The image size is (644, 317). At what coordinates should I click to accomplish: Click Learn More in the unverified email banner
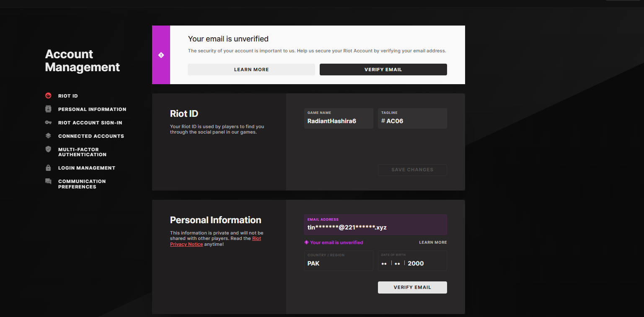[251, 70]
